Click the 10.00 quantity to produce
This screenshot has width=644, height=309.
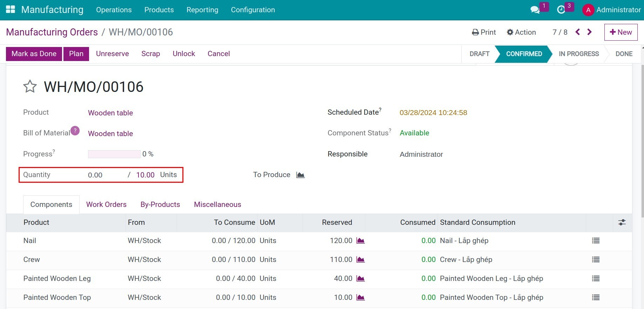coord(145,175)
